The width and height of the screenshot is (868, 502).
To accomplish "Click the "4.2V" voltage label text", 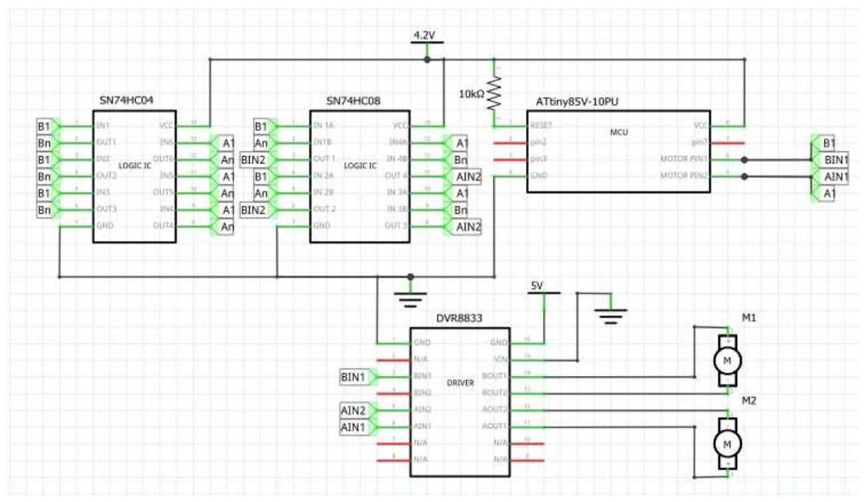I will click(x=424, y=35).
